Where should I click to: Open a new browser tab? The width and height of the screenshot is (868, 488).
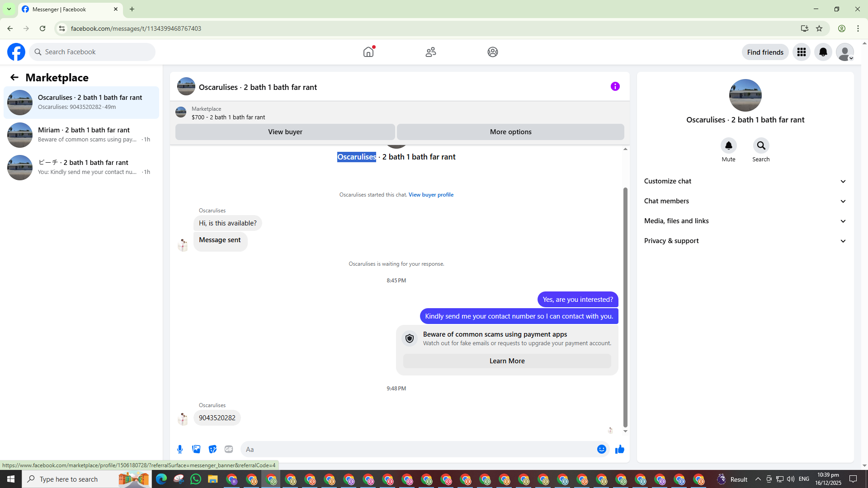[132, 9]
